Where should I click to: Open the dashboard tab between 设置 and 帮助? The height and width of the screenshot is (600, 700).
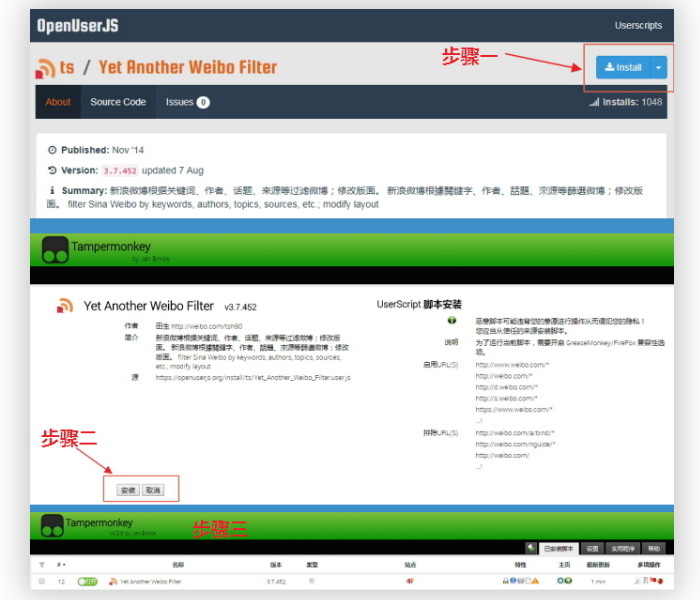[623, 549]
